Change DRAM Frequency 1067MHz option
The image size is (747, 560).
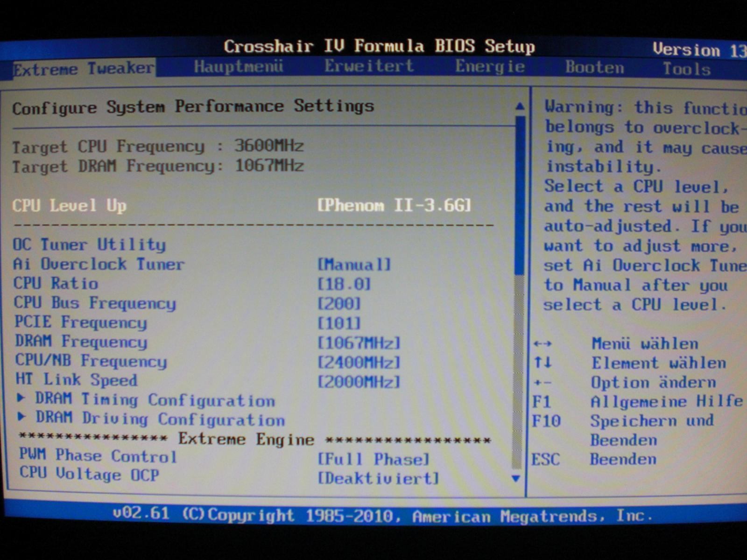[x=359, y=343]
